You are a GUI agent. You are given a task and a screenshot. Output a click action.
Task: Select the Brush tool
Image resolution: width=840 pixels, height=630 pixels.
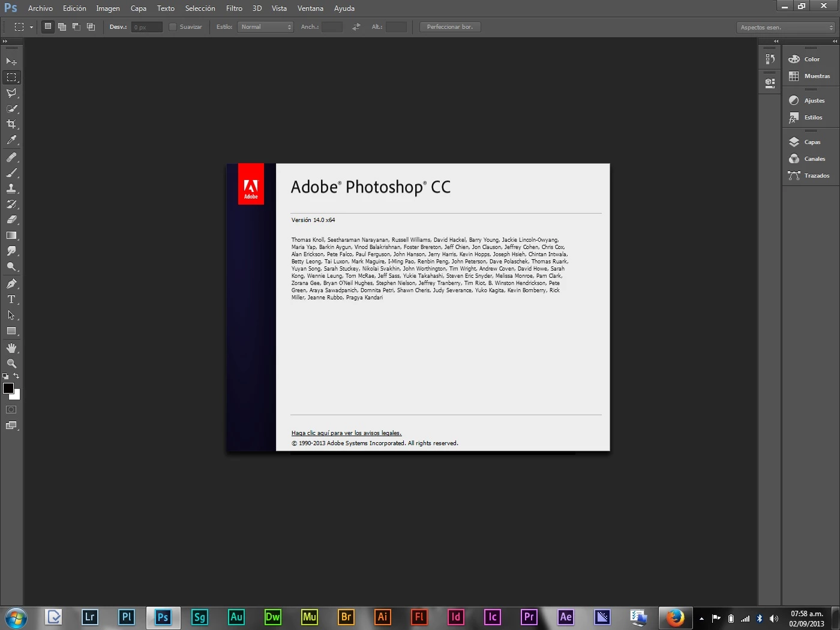pos(11,173)
